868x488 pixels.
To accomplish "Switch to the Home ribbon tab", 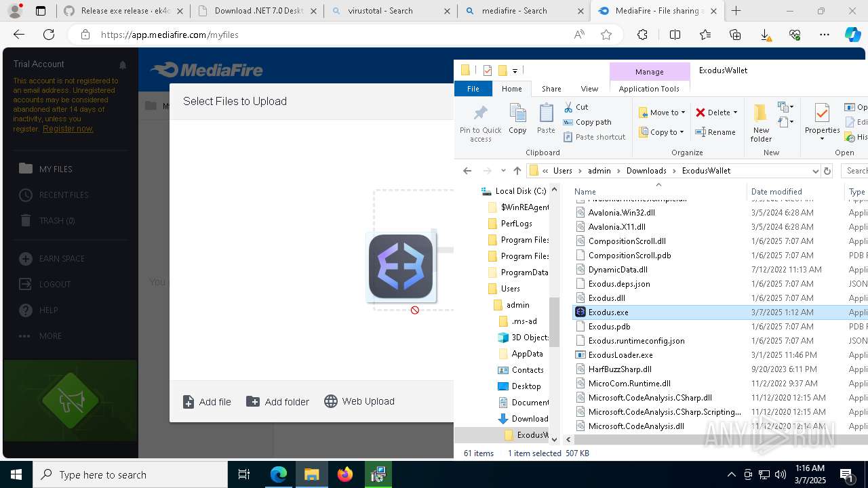I will pos(511,89).
